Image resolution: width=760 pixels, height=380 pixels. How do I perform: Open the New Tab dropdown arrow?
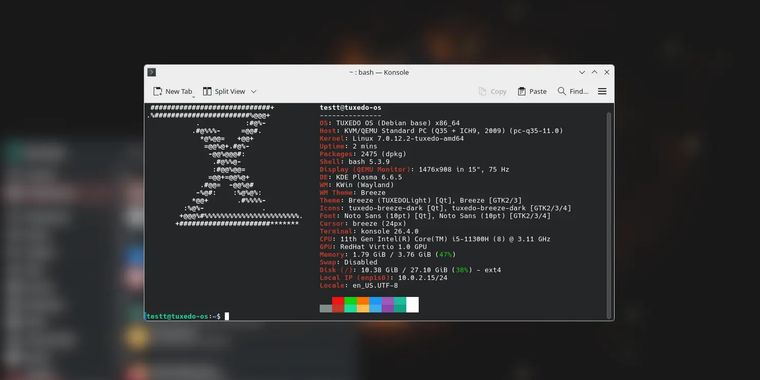pyautogui.click(x=193, y=96)
